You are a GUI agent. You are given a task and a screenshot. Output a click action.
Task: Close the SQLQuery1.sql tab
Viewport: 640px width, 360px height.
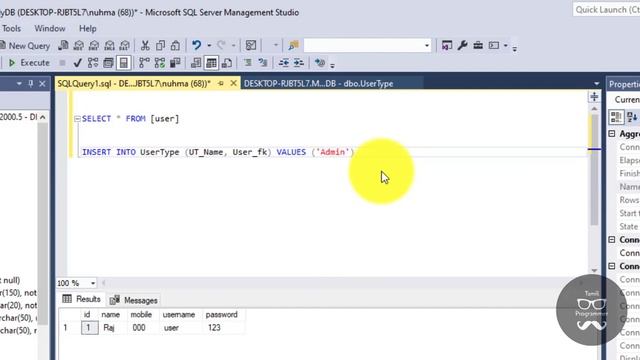point(233,83)
